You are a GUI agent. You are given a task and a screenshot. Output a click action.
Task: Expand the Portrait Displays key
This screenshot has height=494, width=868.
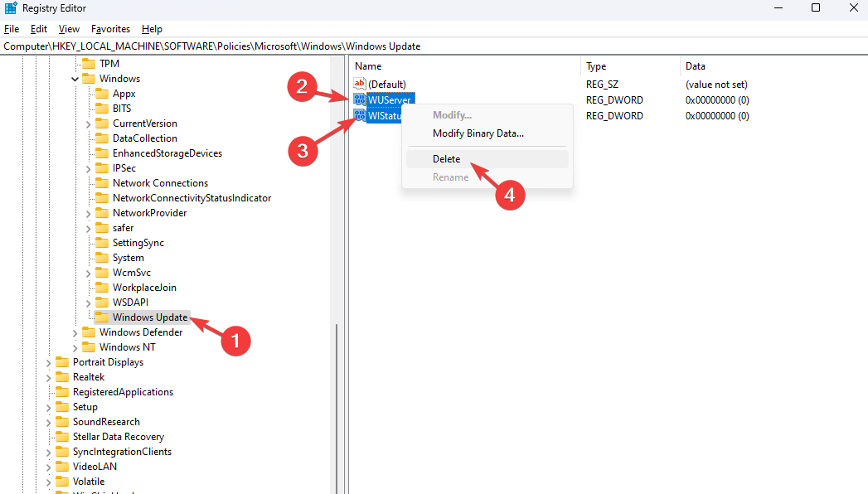tap(48, 363)
